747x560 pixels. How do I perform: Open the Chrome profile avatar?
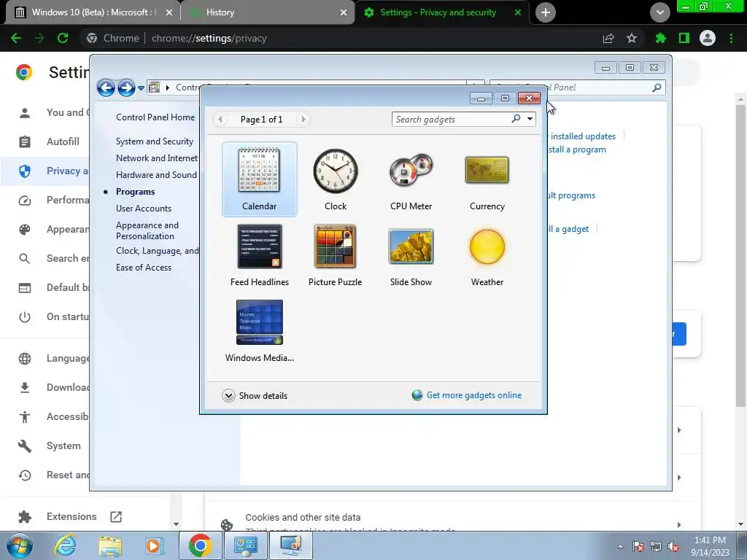click(708, 38)
